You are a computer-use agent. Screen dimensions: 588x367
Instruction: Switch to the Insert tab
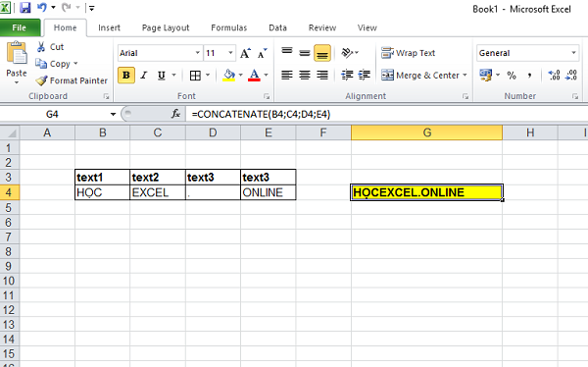pyautogui.click(x=109, y=27)
